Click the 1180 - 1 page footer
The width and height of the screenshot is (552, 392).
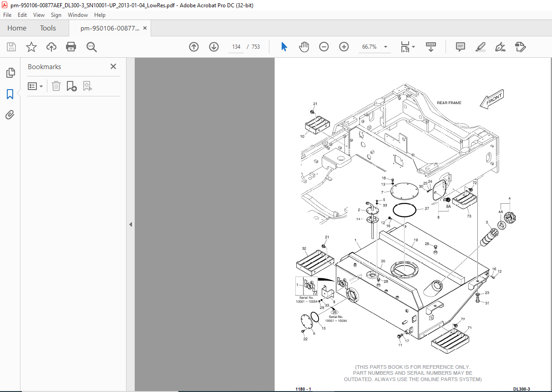303,389
